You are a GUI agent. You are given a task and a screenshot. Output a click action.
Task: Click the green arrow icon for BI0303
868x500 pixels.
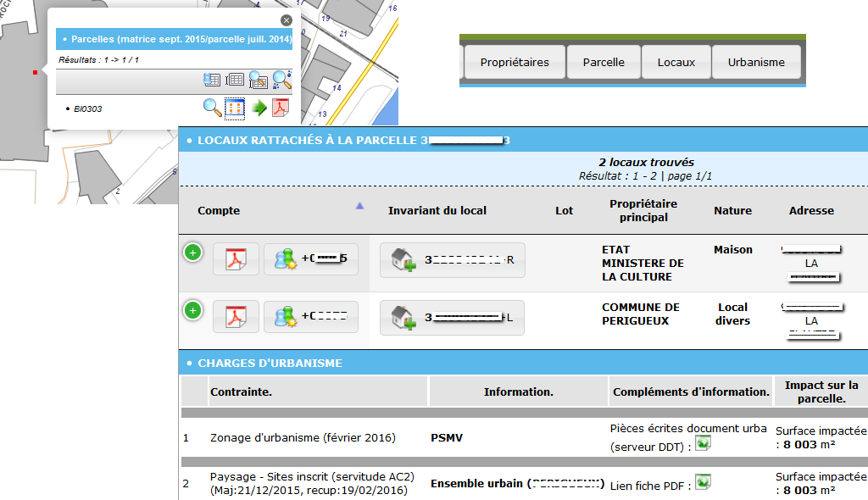tap(260, 108)
